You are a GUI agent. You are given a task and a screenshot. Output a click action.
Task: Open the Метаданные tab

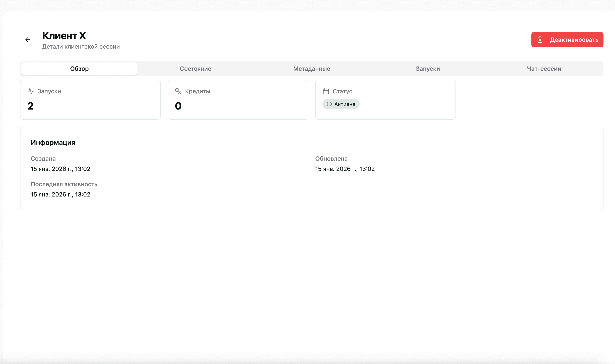pos(312,69)
